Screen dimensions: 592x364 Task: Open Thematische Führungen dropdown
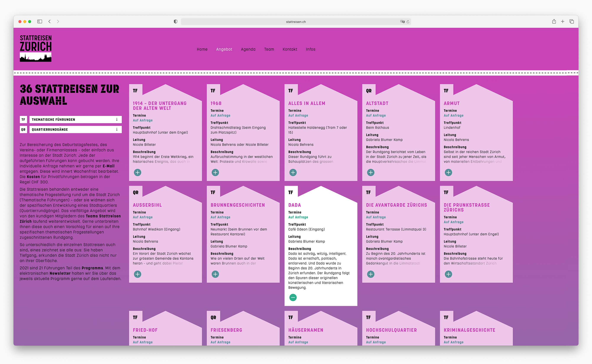[x=75, y=119]
